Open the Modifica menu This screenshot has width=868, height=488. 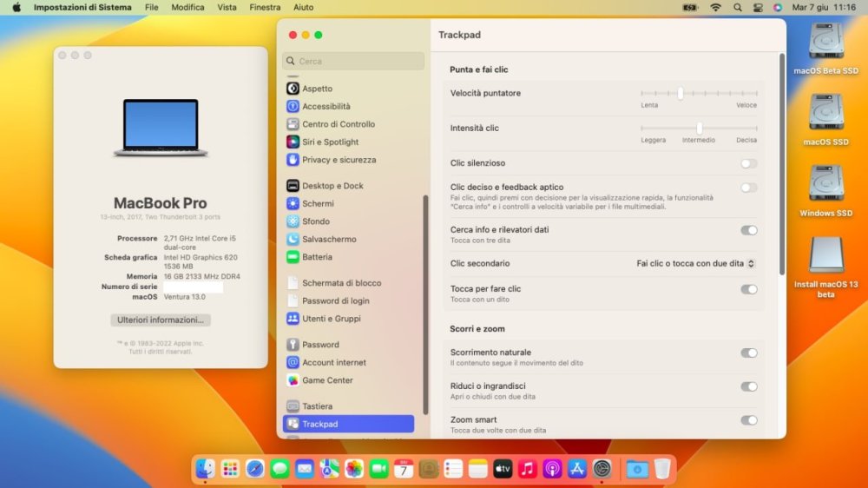187,7
